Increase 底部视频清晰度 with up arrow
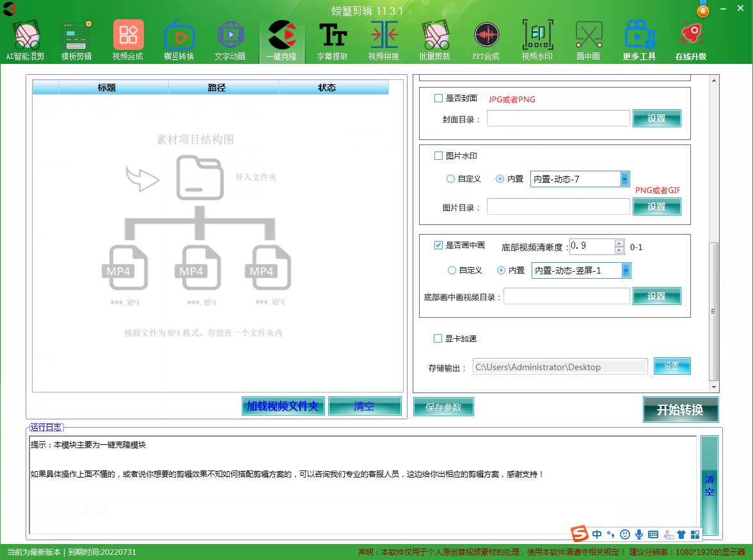Screen dimensions: 753x560 point(619,243)
